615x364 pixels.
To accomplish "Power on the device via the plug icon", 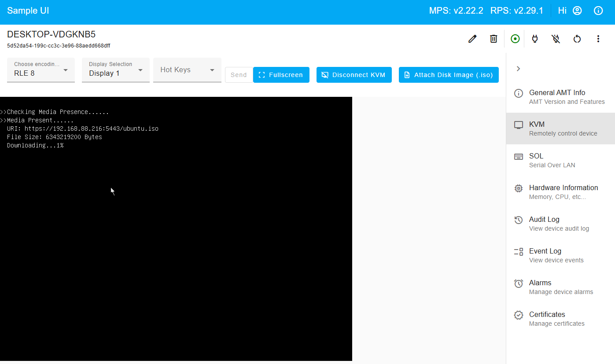I will click(534, 39).
